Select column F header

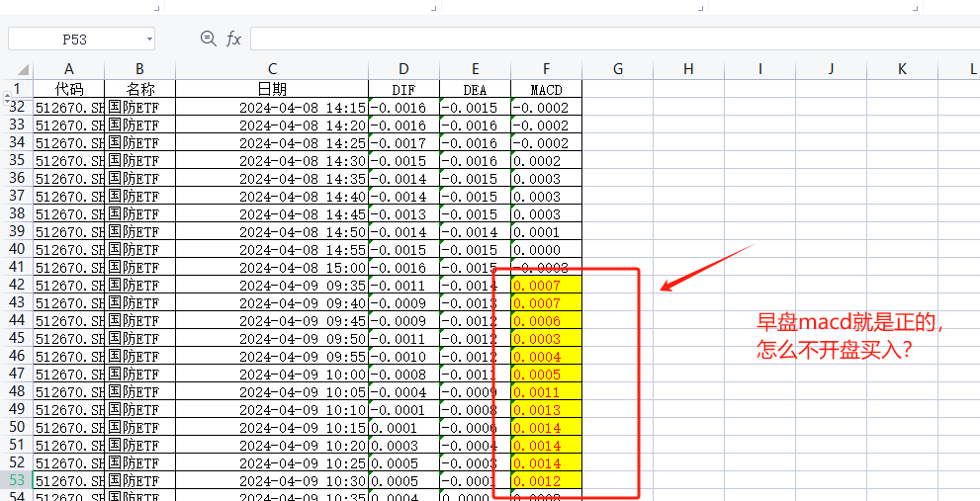546,69
